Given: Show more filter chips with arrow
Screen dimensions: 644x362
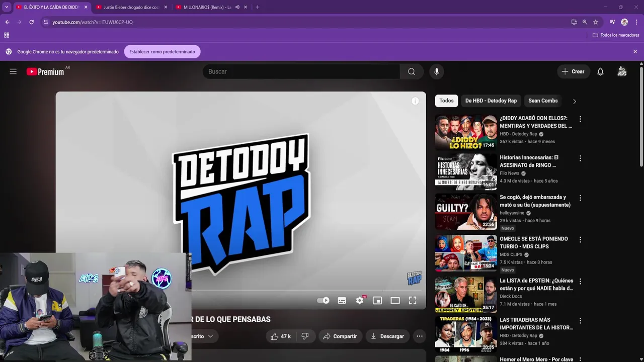Looking at the screenshot, I should click(x=574, y=101).
